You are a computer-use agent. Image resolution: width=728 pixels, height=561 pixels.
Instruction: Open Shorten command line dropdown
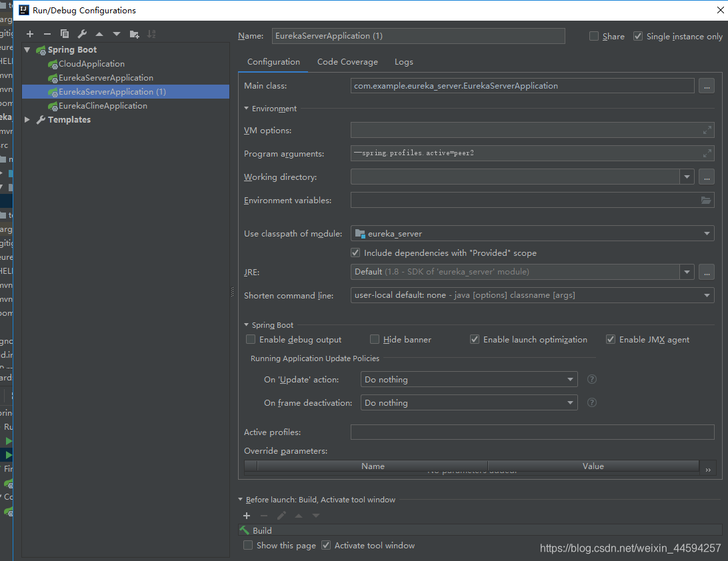[x=707, y=296]
